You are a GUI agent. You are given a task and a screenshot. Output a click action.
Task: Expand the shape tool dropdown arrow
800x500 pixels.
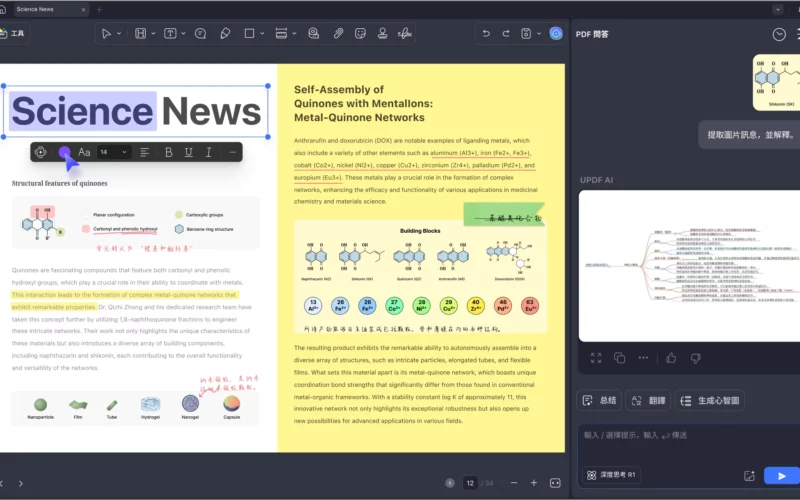pyautogui.click(x=262, y=33)
